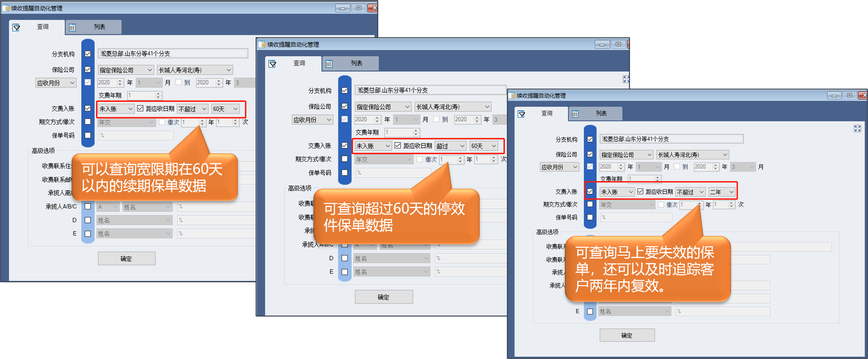Switch to the 列表 tab label in the leftmost window
The height and width of the screenshot is (359, 868).
(99, 27)
